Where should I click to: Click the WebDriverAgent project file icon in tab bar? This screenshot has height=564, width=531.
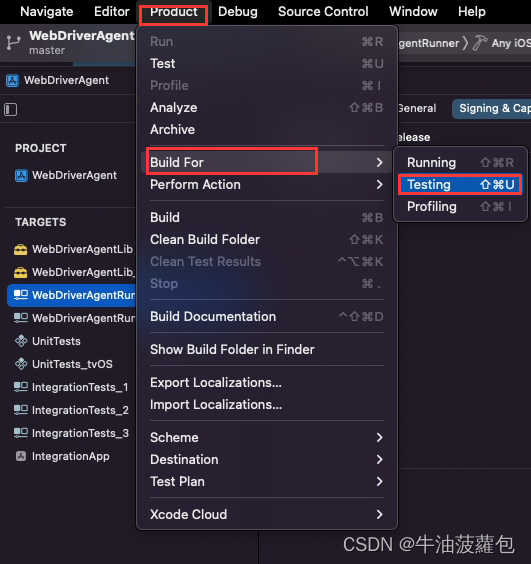click(12, 80)
